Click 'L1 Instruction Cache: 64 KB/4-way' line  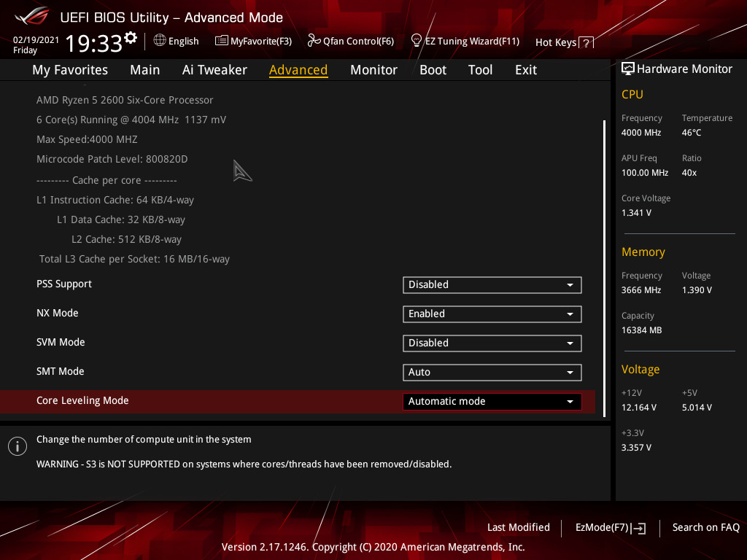pos(115,200)
